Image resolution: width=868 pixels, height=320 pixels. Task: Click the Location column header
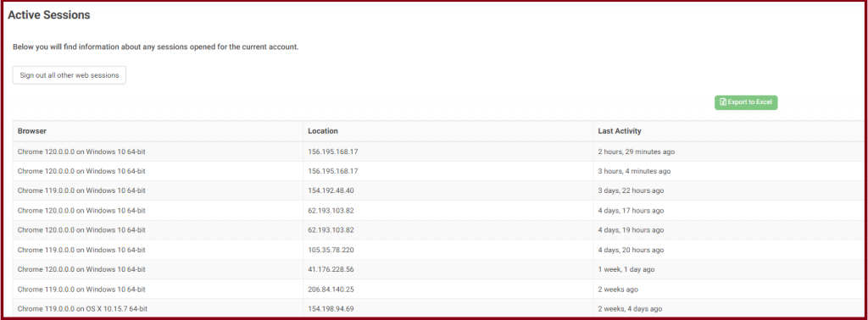(448, 131)
